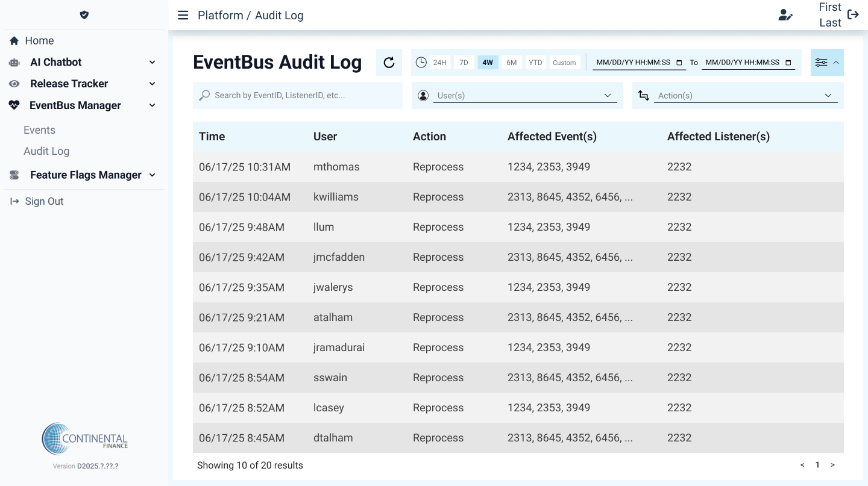
Task: Select the YTD time range
Action: (535, 63)
